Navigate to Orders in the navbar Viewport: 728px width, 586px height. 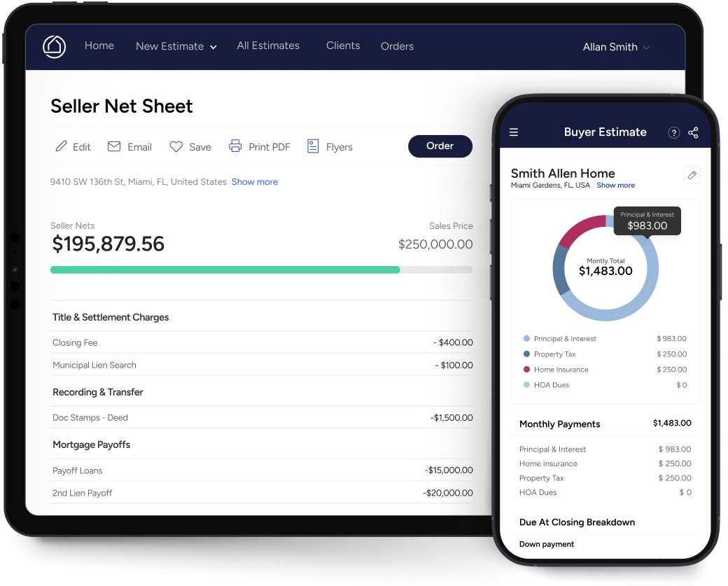click(x=397, y=46)
